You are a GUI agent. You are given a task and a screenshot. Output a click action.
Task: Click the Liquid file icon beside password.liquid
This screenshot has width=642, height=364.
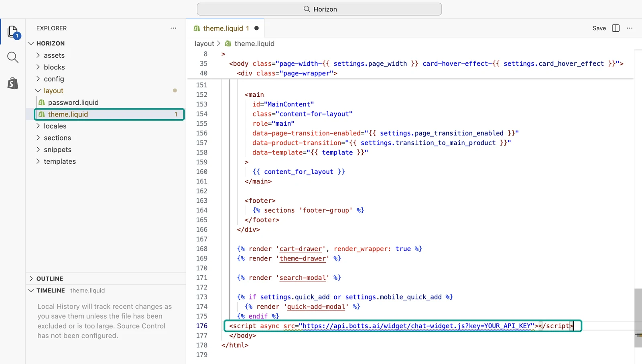click(41, 102)
